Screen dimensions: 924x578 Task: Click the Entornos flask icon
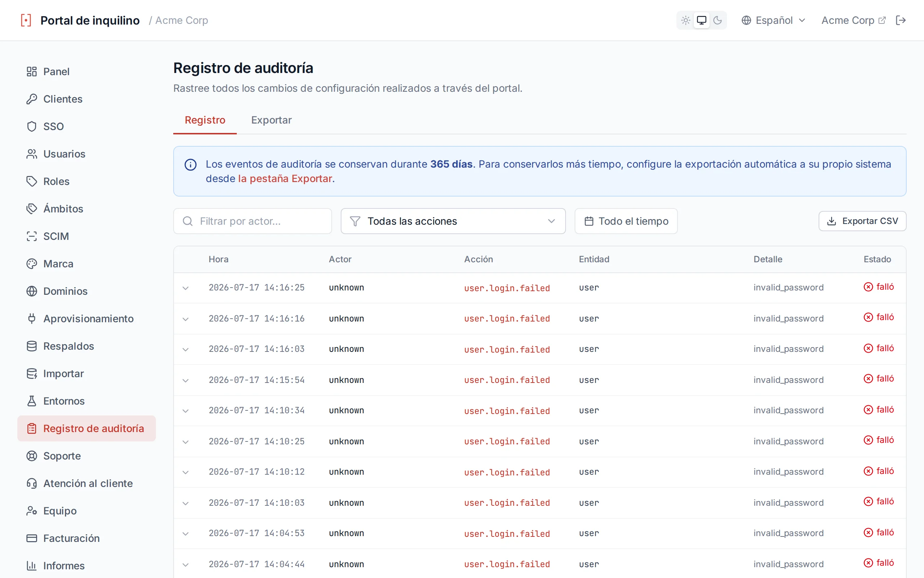point(32,401)
